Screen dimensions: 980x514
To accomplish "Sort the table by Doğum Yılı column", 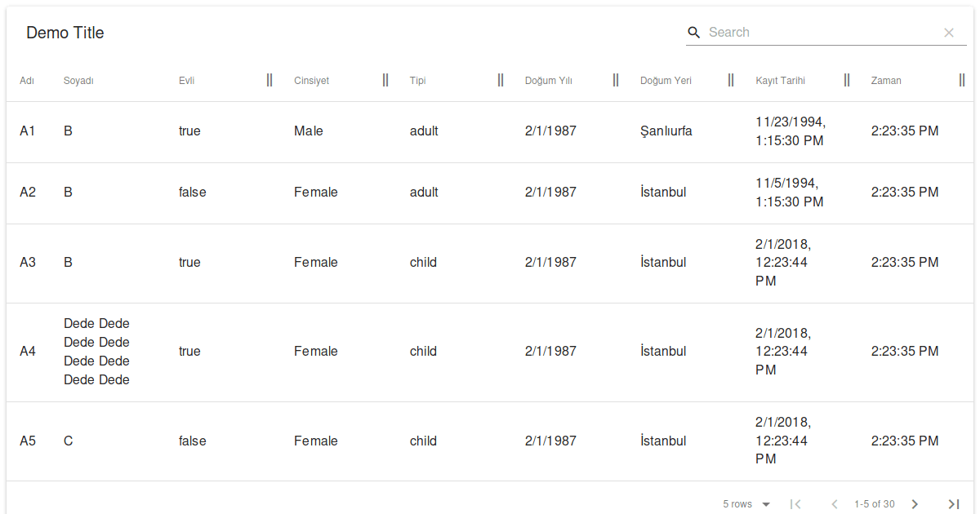I will tap(548, 80).
